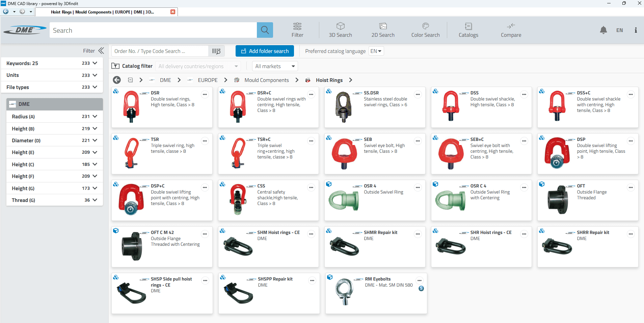644x323 pixels.
Task: Click the Add folder search button
Action: pos(265,51)
